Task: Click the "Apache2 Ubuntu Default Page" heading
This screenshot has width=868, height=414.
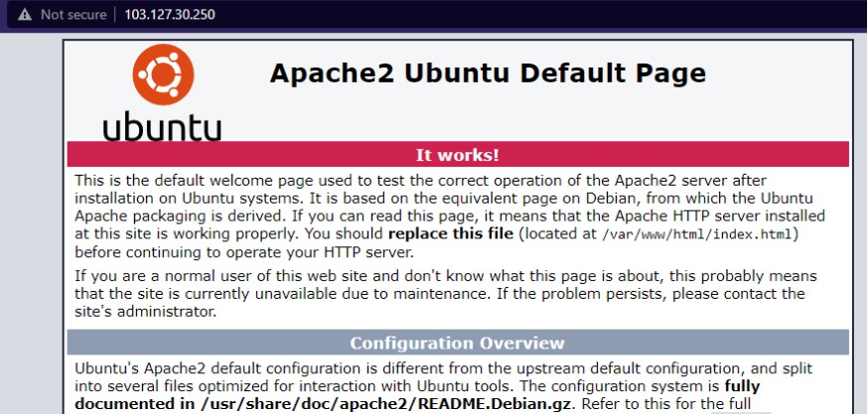Action: (x=488, y=73)
